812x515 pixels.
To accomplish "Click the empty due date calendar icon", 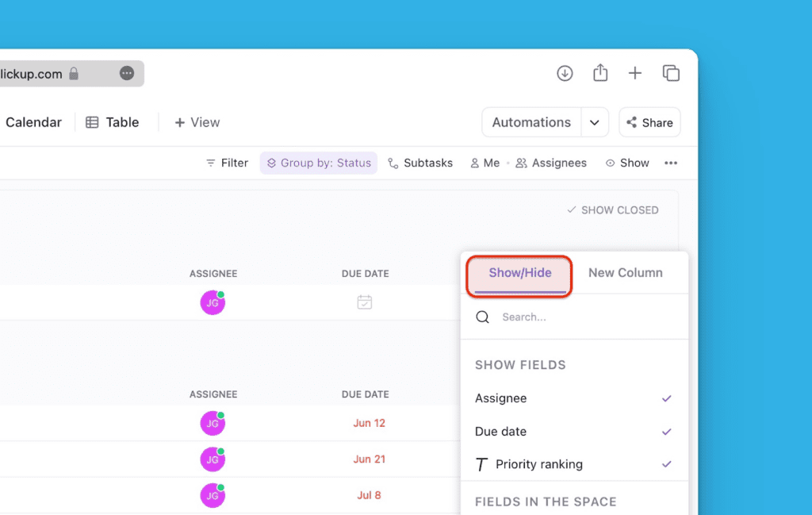I will (x=365, y=302).
